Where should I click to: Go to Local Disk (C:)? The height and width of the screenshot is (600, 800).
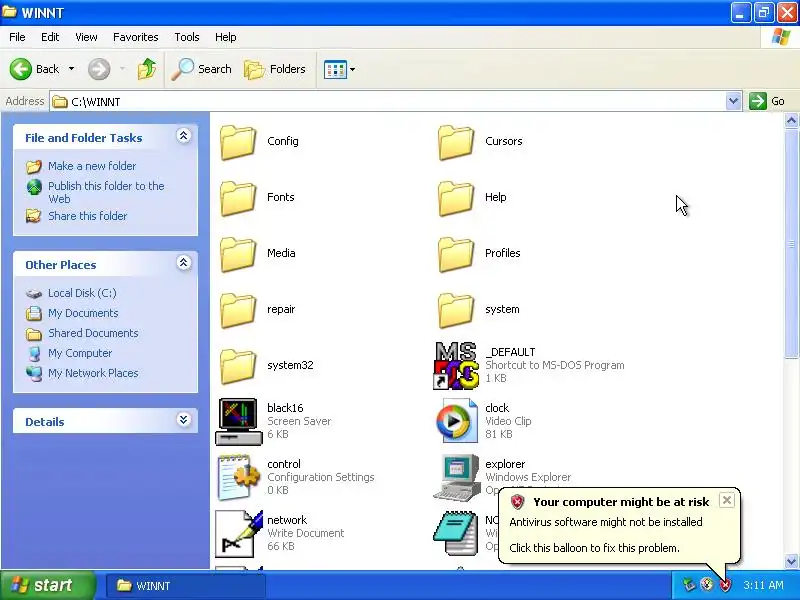click(x=82, y=293)
